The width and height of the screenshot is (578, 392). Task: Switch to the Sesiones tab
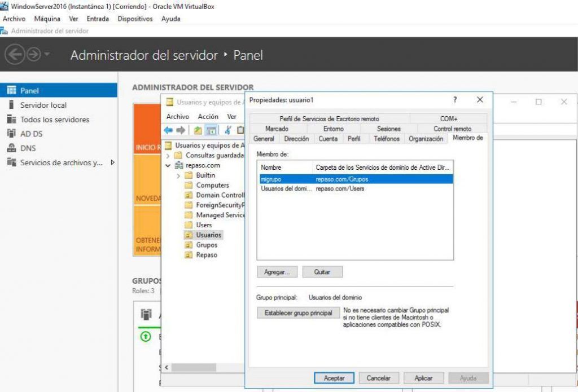[x=388, y=129]
